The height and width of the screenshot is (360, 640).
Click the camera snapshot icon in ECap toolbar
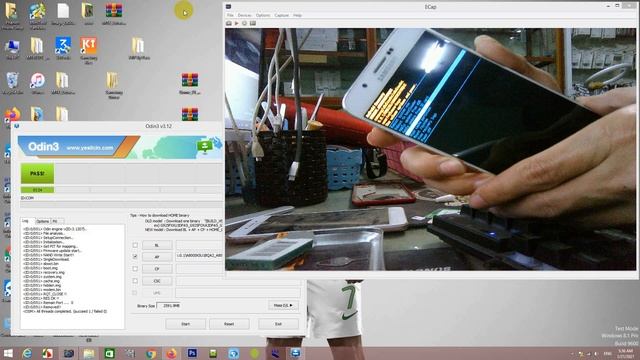[x=229, y=23]
